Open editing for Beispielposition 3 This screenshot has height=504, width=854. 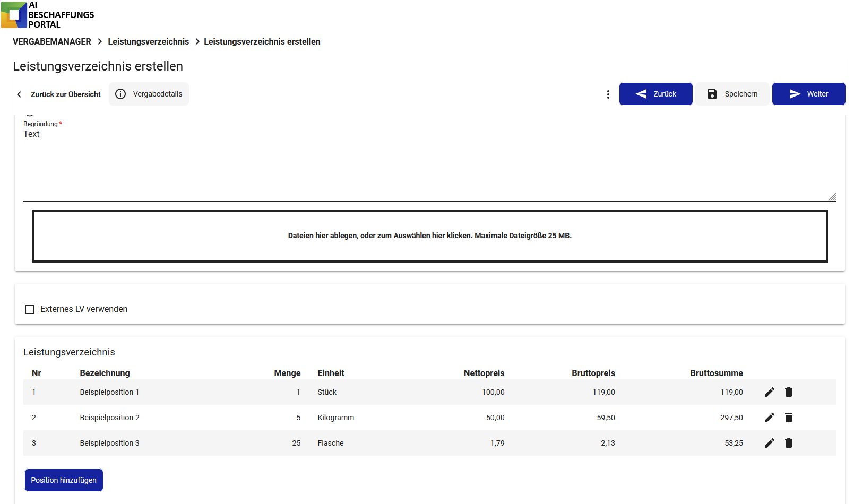pyautogui.click(x=769, y=443)
